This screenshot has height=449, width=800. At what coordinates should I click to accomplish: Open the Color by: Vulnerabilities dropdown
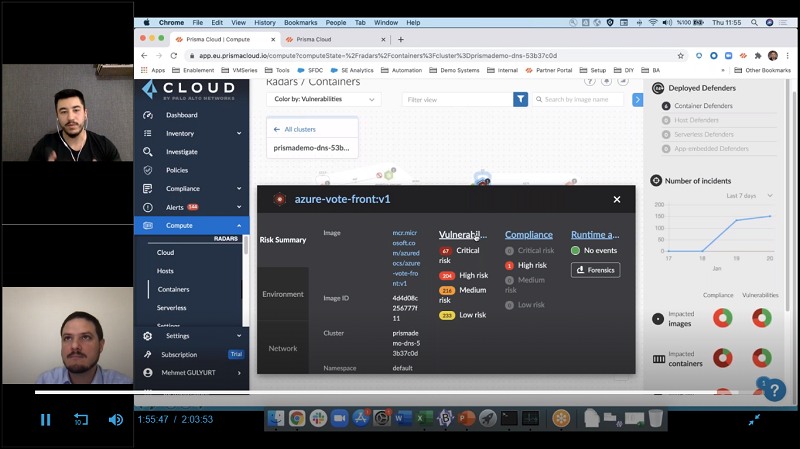pyautogui.click(x=323, y=99)
